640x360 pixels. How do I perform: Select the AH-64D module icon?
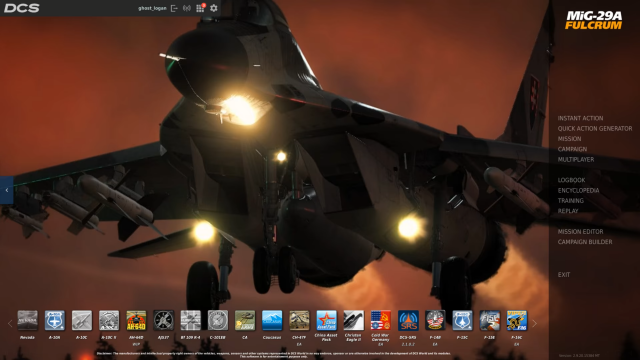pyautogui.click(x=136, y=320)
